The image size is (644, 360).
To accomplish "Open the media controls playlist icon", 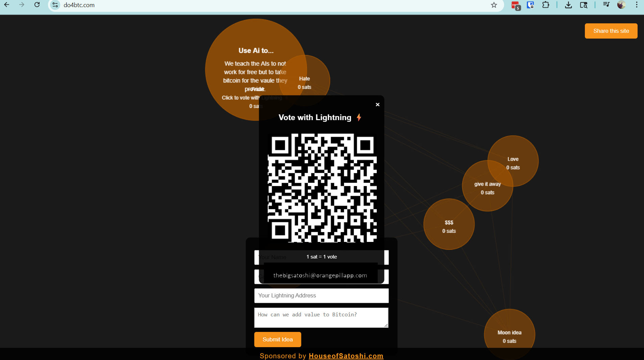I will (x=606, y=5).
